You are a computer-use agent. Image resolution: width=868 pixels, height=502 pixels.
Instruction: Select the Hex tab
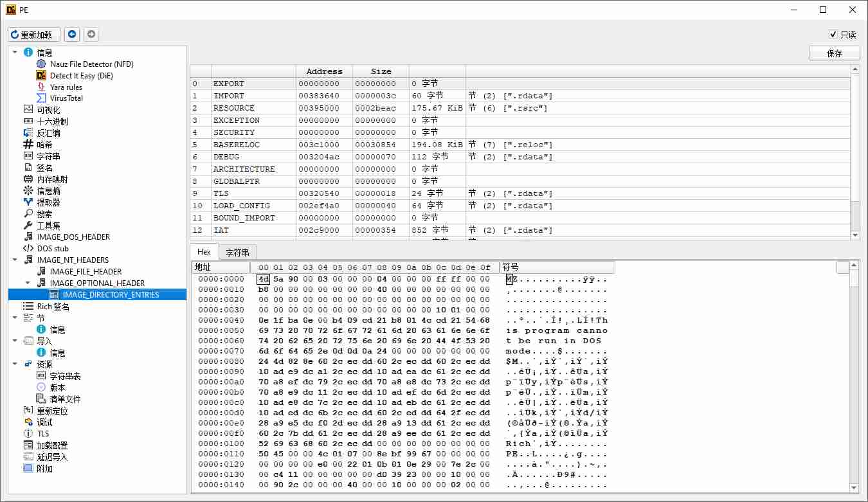pos(204,252)
